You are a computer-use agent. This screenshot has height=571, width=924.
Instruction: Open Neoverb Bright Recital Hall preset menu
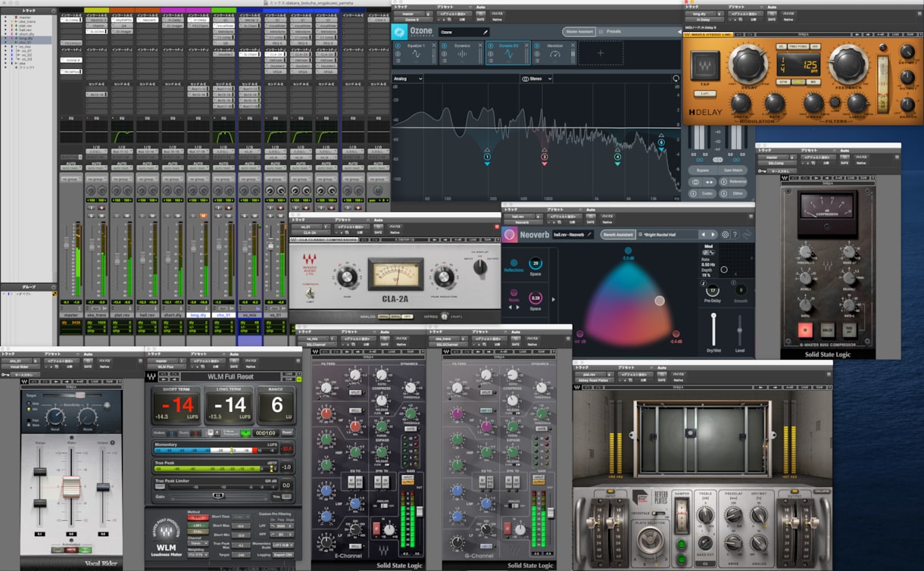coord(666,235)
